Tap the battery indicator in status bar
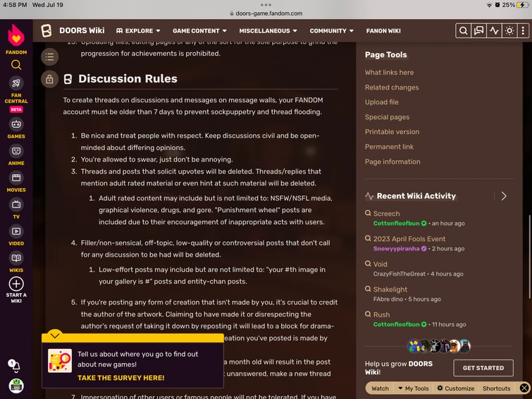Image resolution: width=532 pixels, height=399 pixels. 522,5
